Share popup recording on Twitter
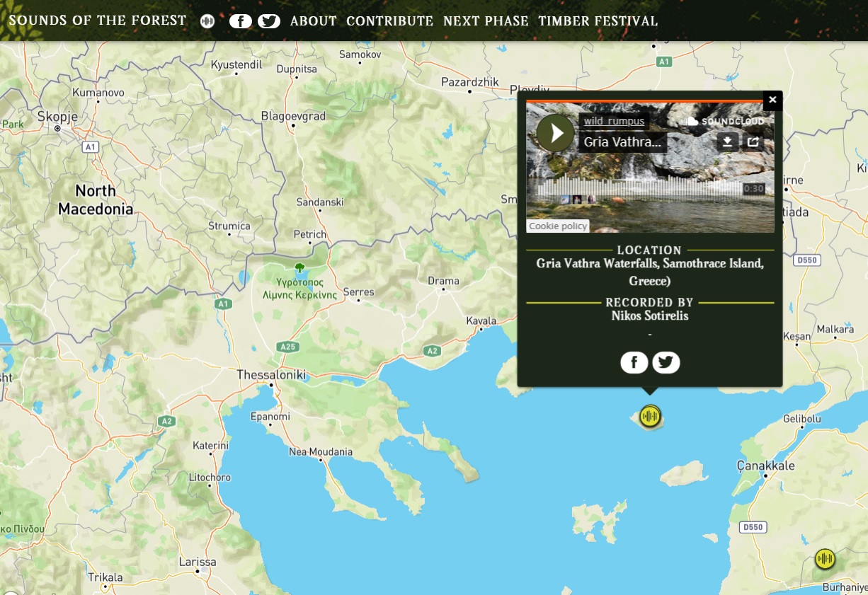Screen dimensions: 868x595 click(666, 363)
